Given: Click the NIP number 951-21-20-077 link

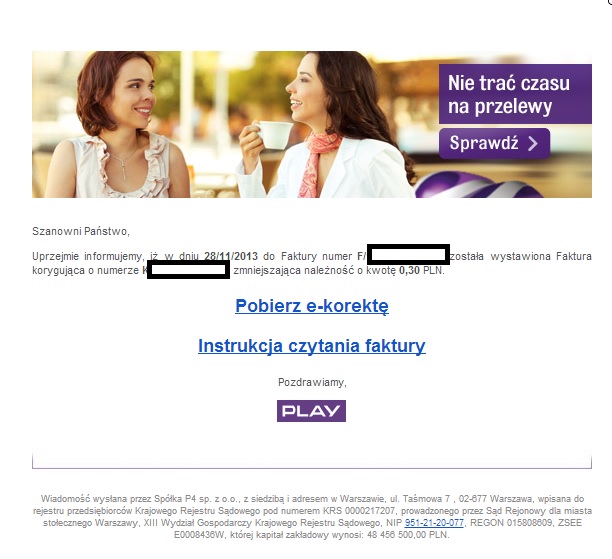Looking at the screenshot, I should [x=434, y=523].
